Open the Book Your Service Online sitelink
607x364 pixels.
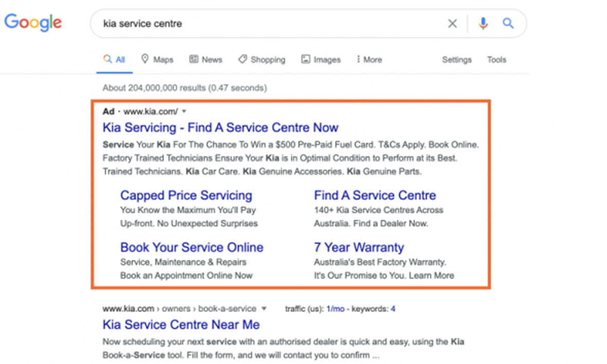point(192,247)
